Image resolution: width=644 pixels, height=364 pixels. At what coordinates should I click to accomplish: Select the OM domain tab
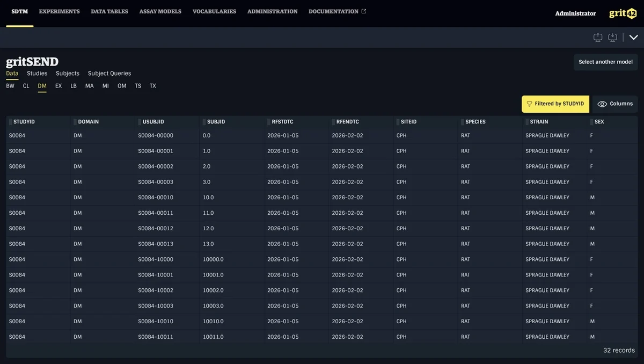tap(122, 86)
